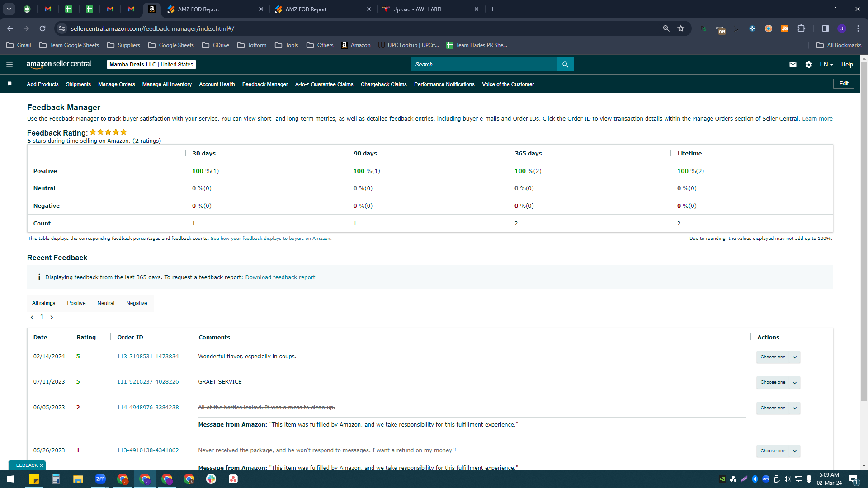Switch to the Upload - AWL LABEL tab

click(x=429, y=9)
